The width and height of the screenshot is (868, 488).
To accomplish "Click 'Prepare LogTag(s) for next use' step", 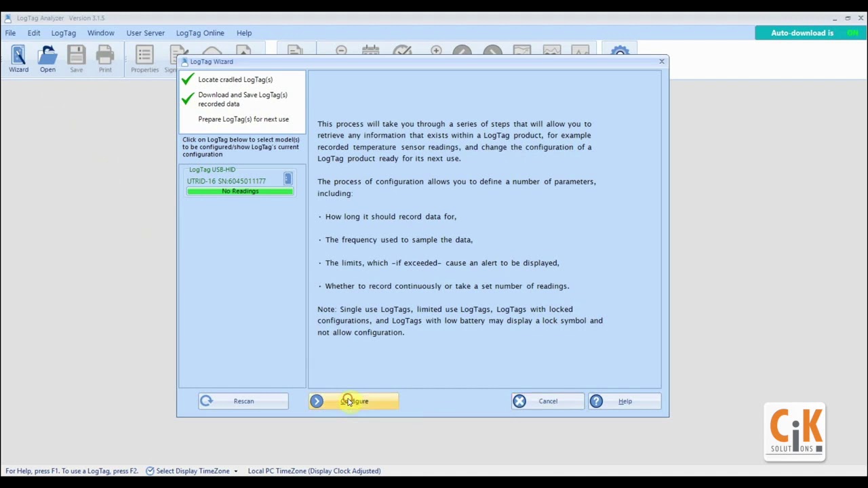I will pyautogui.click(x=243, y=119).
